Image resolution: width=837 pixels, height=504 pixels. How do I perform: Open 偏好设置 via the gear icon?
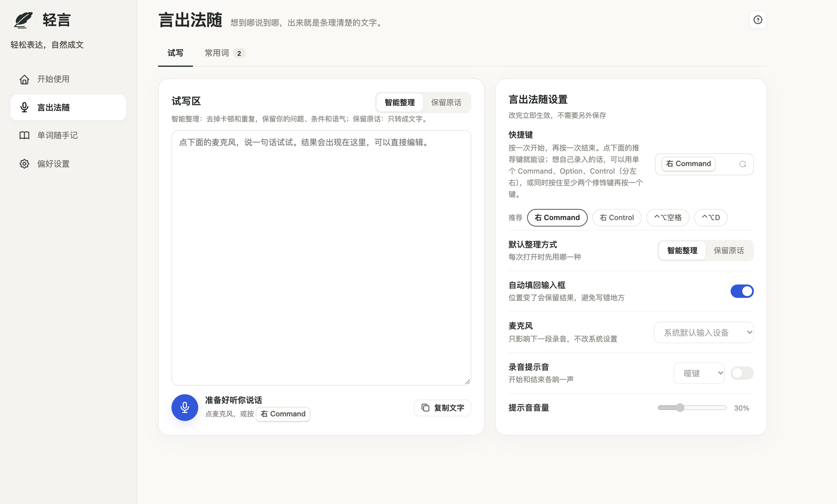25,164
